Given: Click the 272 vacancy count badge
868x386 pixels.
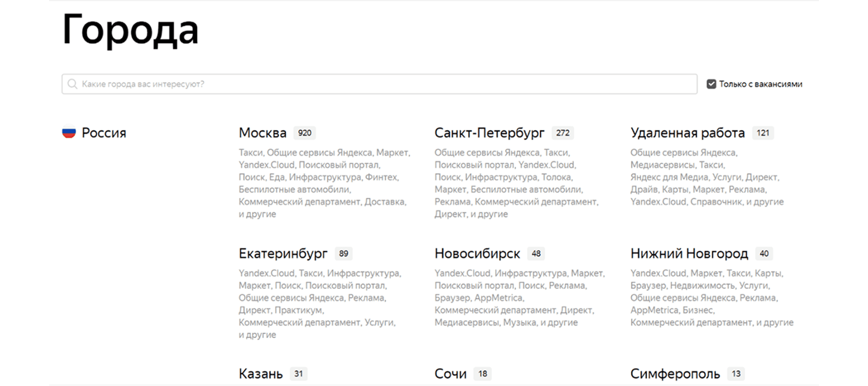Looking at the screenshot, I should (562, 133).
